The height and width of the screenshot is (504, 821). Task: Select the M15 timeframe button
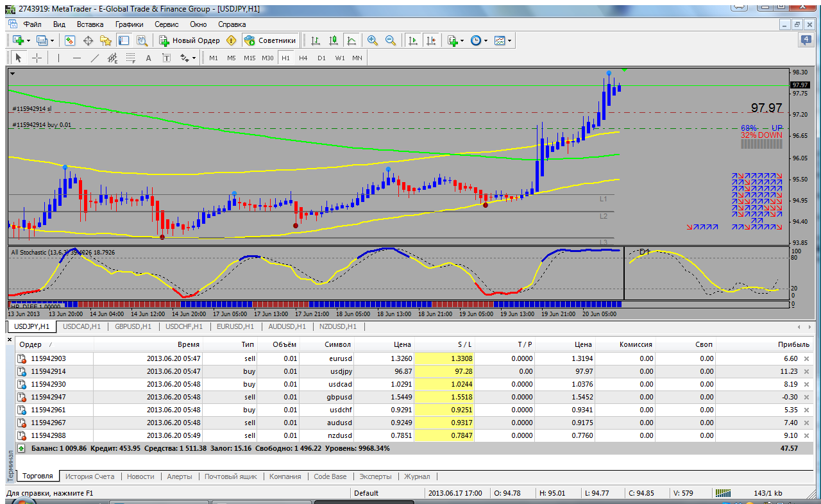click(x=250, y=58)
